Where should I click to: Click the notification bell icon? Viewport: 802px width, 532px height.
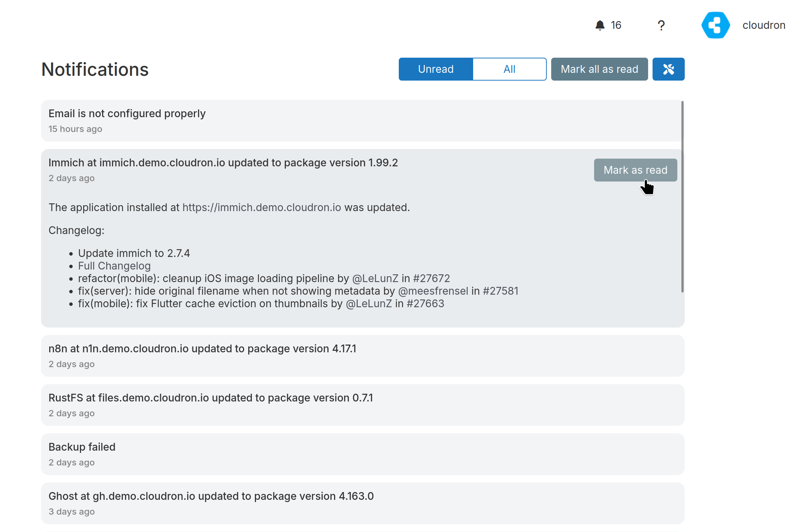point(600,25)
